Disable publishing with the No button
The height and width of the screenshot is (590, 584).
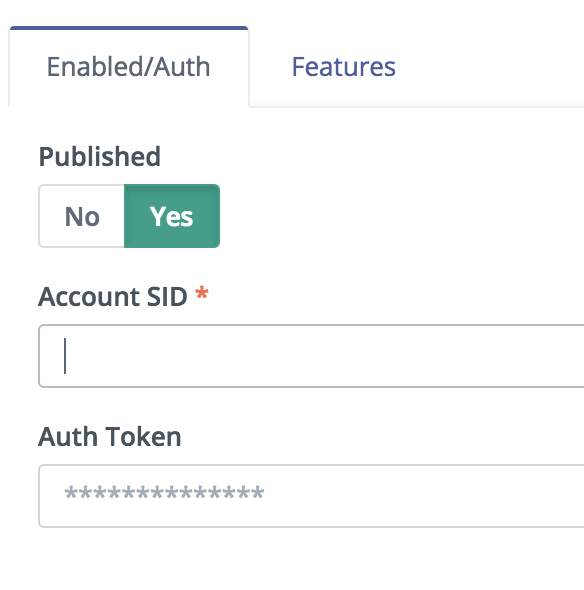(82, 216)
